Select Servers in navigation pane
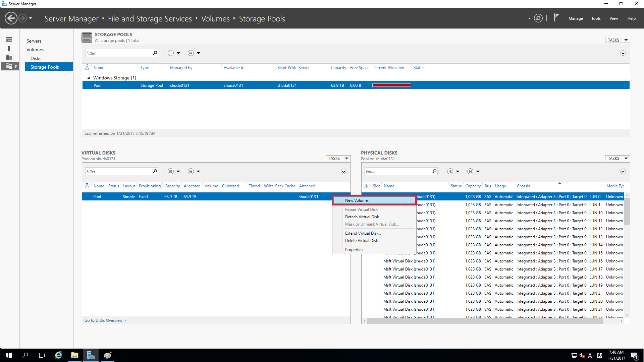The height and width of the screenshot is (362, 644). point(34,41)
